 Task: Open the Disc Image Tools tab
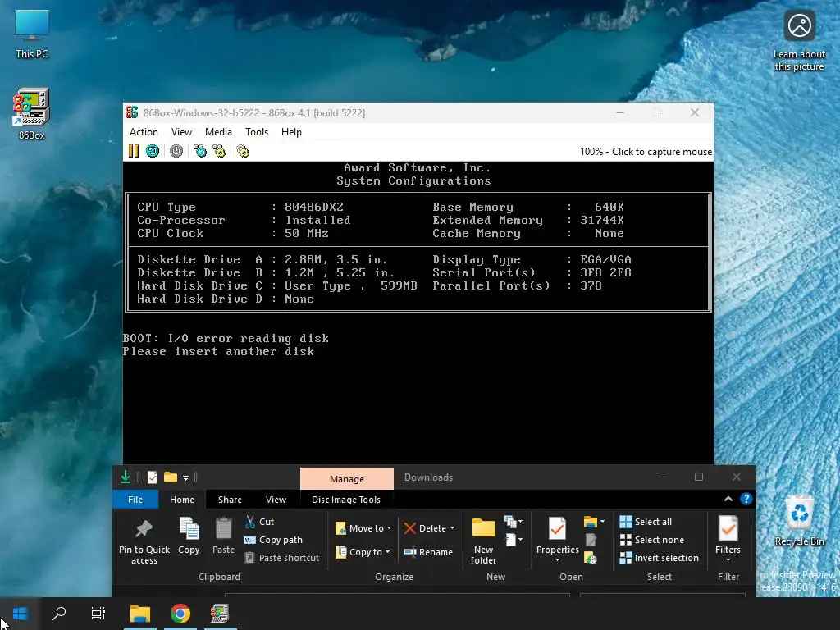coord(346,500)
